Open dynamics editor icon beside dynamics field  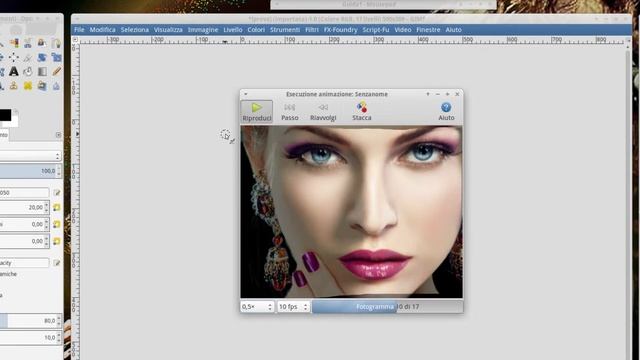(57, 263)
